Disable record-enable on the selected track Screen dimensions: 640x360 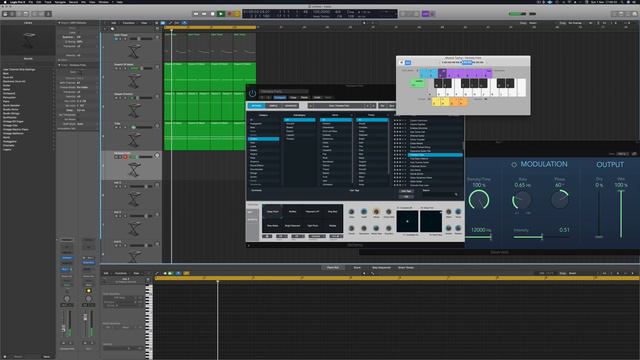pos(125,157)
